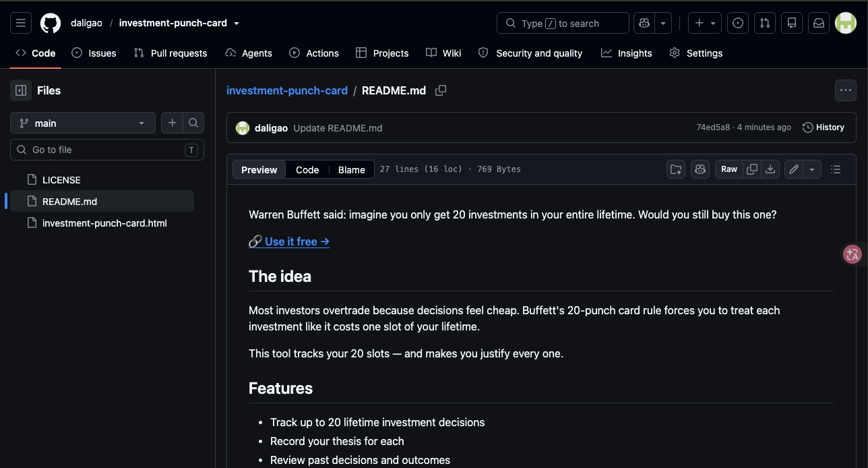Open the notifications inbox icon
This screenshot has height=468, width=868.
pos(819,23)
